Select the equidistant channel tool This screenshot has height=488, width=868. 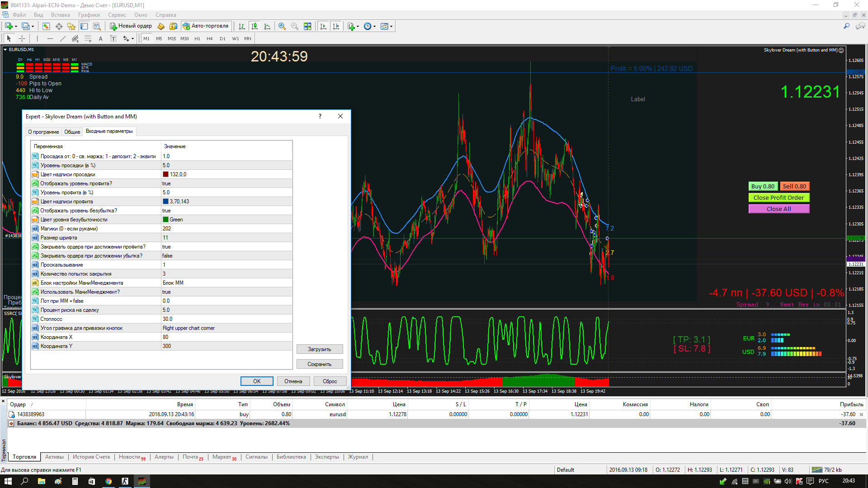pyautogui.click(x=75, y=38)
